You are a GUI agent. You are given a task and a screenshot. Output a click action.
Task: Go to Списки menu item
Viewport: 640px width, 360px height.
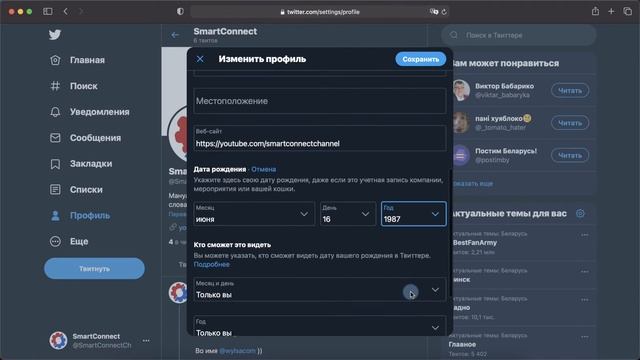tap(86, 190)
